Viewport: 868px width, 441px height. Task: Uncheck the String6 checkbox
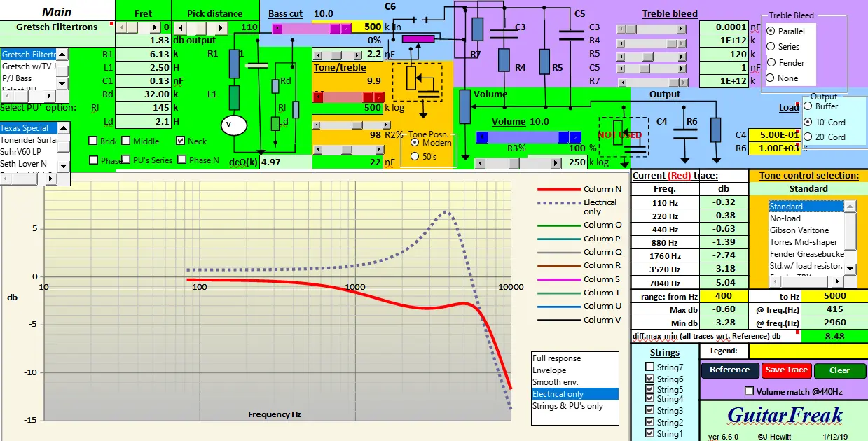click(649, 379)
